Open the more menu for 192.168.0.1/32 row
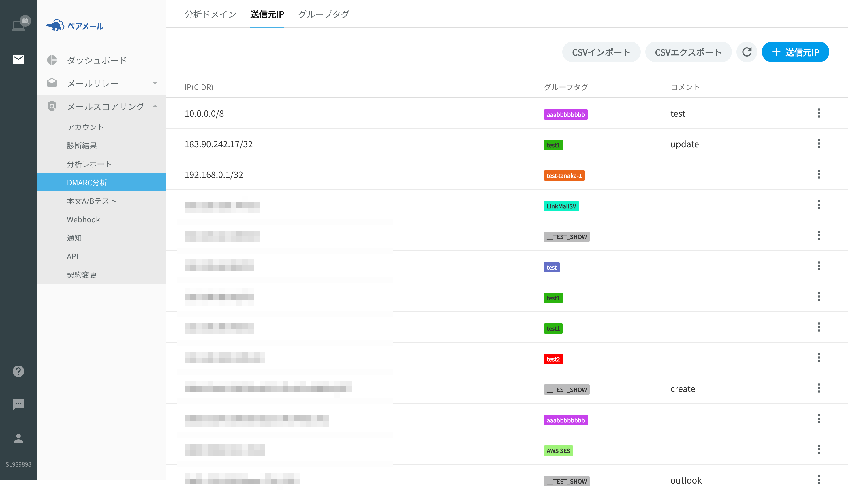Screen dimensions: 857x504 (x=819, y=174)
